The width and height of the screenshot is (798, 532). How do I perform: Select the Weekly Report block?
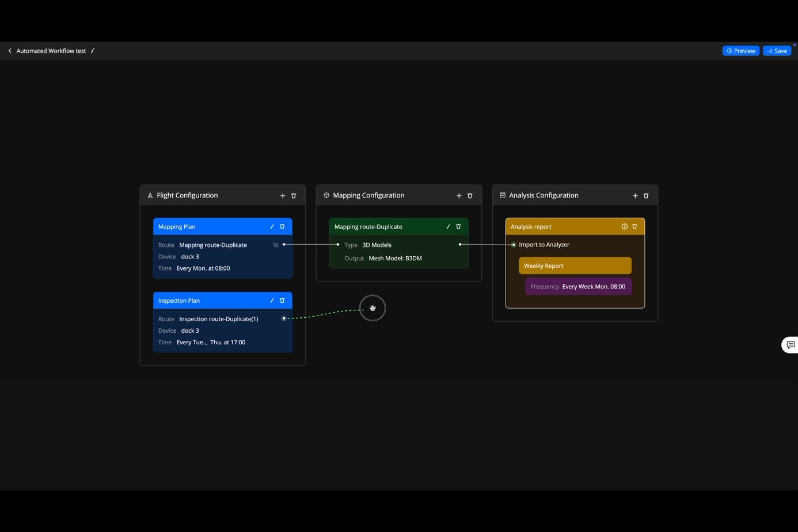(x=575, y=266)
